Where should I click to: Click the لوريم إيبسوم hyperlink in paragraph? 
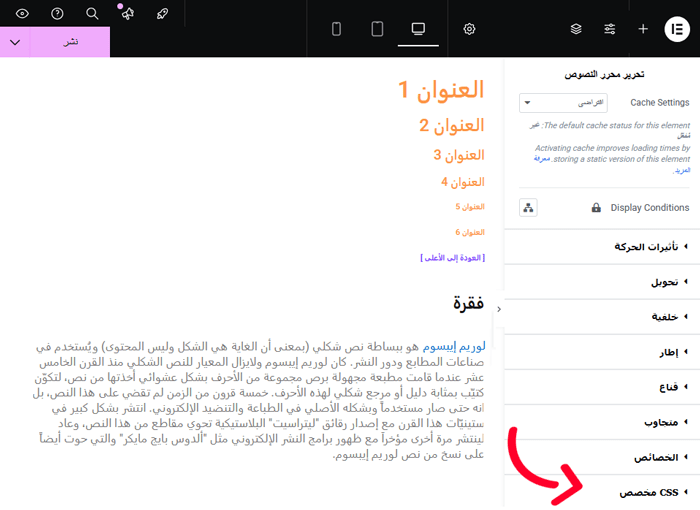point(454,346)
